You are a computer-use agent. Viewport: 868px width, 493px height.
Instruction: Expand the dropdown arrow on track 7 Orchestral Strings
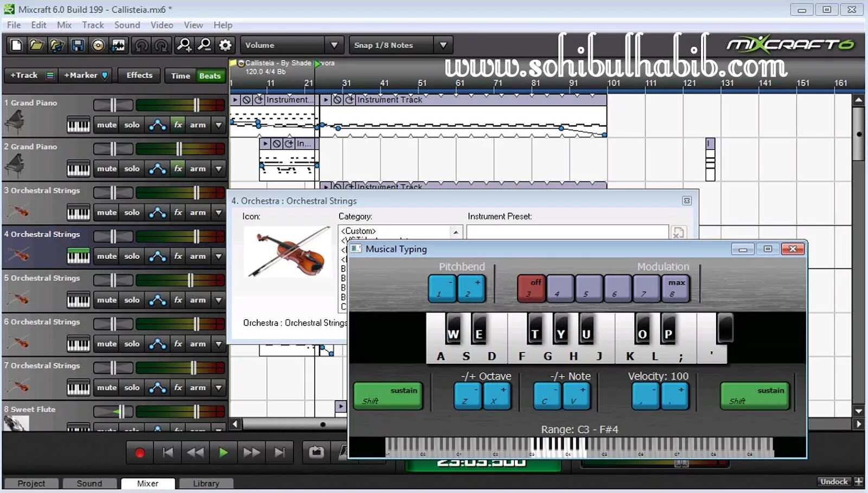click(x=219, y=388)
